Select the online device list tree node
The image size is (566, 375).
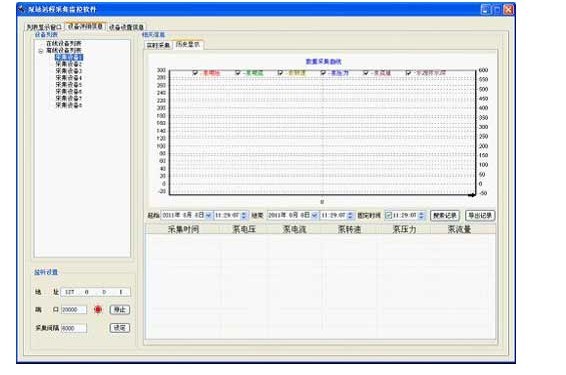(x=64, y=44)
